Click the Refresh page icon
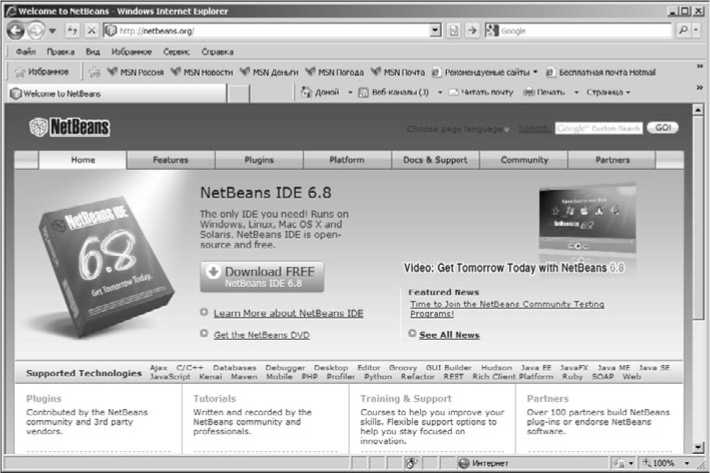 [72, 30]
